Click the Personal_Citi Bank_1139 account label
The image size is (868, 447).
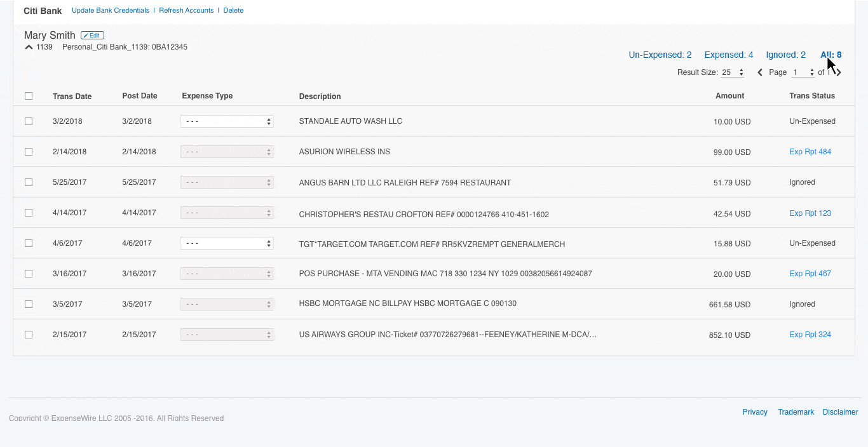pyautogui.click(x=125, y=47)
